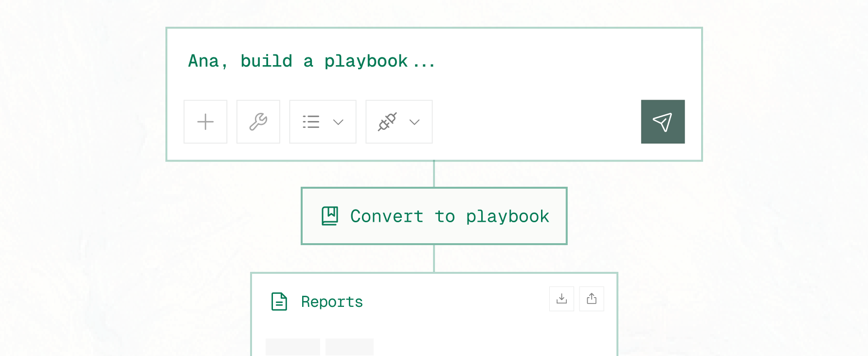Click the book bookmark icon in Convert button

pyautogui.click(x=330, y=216)
